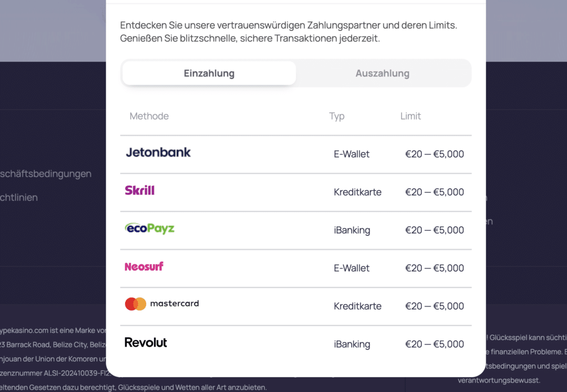Click the mastercard wordmark logo
Image resolution: width=567 pixels, height=392 pixels.
point(175,303)
